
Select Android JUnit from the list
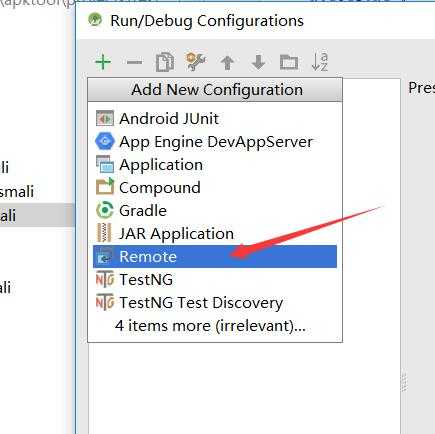tap(215, 118)
